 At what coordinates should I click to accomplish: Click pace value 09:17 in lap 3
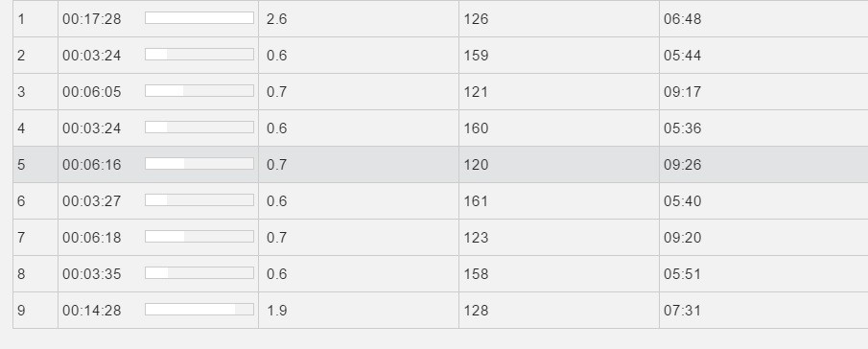[683, 92]
